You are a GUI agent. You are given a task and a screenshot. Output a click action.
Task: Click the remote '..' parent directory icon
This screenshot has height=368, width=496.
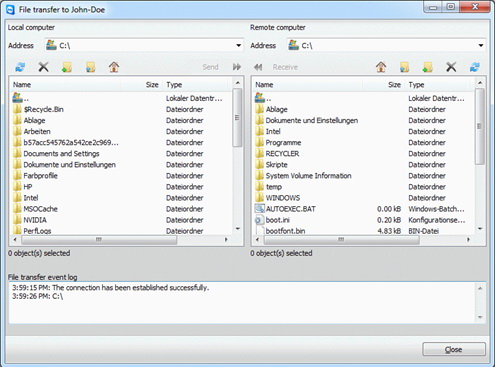pyautogui.click(x=260, y=98)
